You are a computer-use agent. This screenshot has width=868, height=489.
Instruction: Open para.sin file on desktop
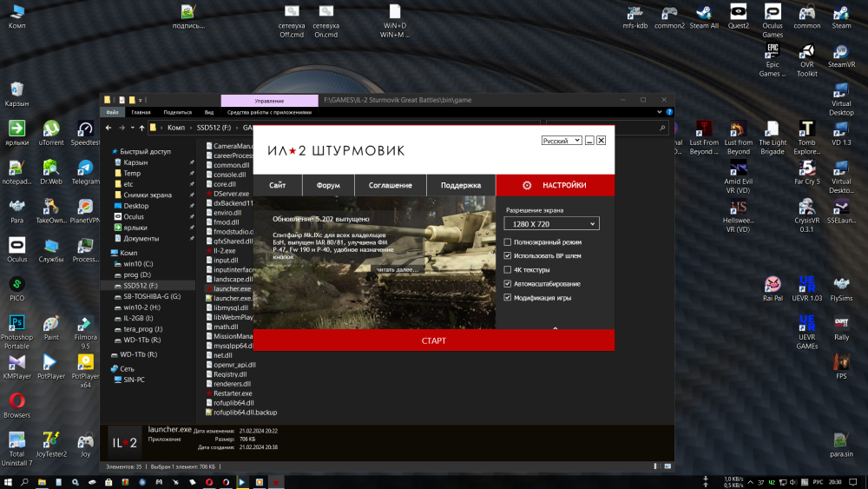(841, 445)
